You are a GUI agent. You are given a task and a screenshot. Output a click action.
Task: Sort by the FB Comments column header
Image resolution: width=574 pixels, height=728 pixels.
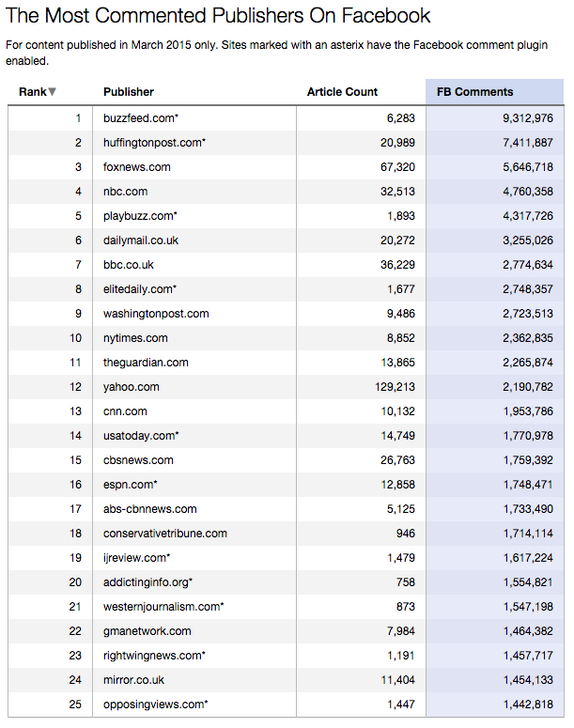474,92
